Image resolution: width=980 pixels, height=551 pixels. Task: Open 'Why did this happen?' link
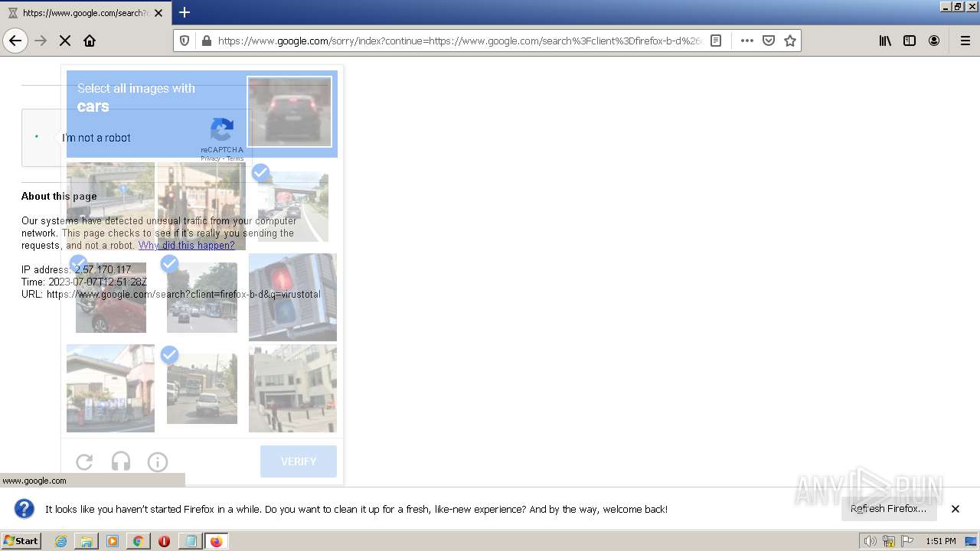pyautogui.click(x=187, y=246)
